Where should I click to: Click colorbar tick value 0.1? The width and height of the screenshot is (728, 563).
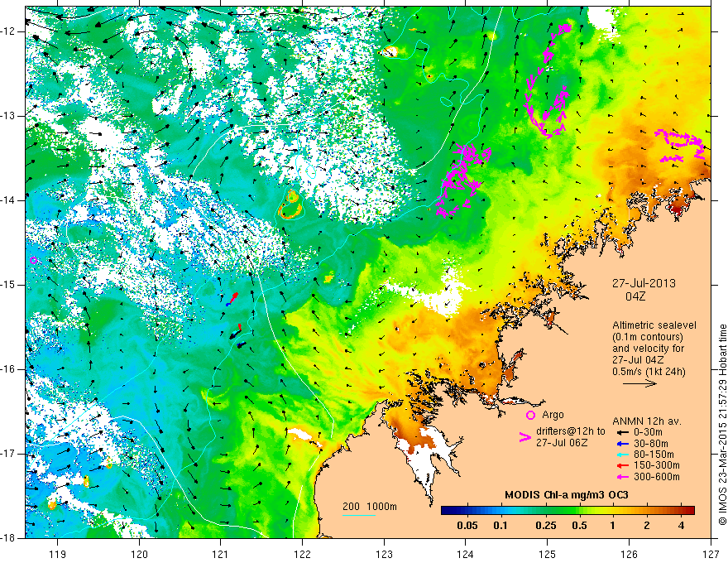tap(500, 526)
